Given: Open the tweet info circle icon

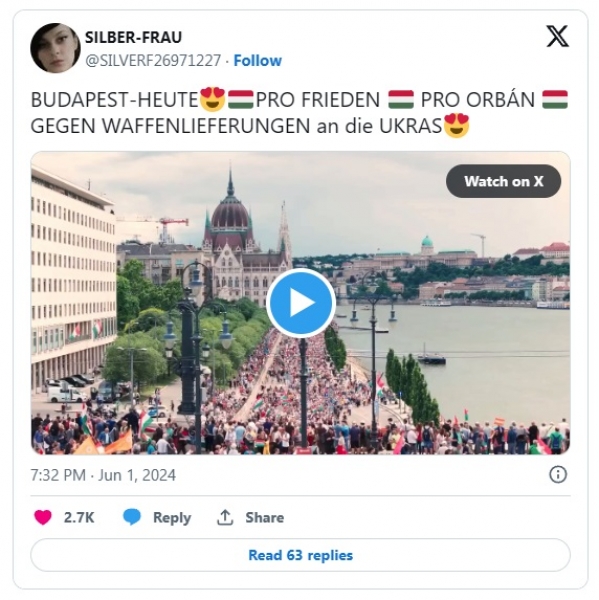Looking at the screenshot, I should point(558,474).
